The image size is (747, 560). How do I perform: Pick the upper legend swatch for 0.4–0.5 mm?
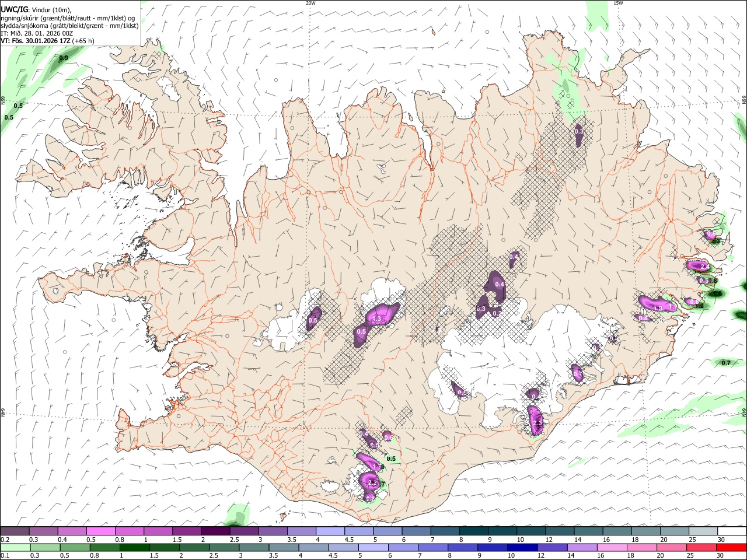click(72, 531)
